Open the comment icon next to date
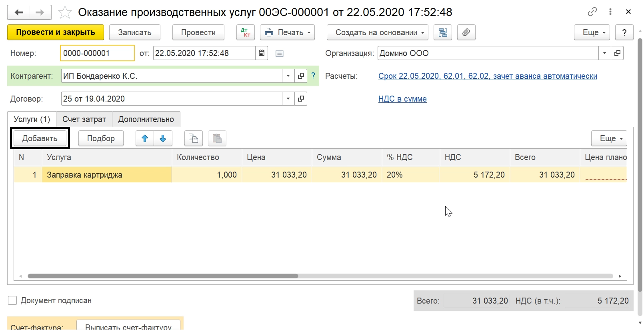The image size is (644, 334). [280, 54]
